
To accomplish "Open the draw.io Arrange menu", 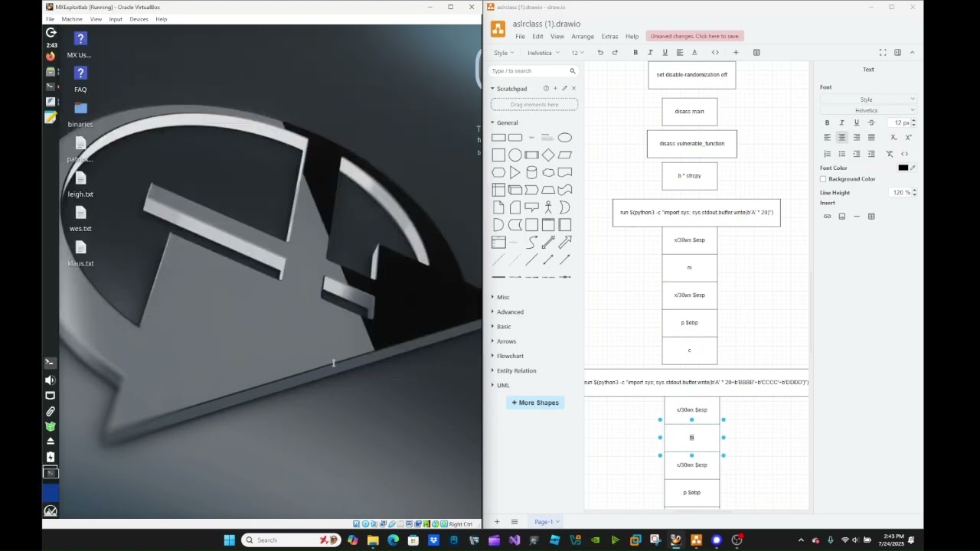I will pyautogui.click(x=583, y=37).
